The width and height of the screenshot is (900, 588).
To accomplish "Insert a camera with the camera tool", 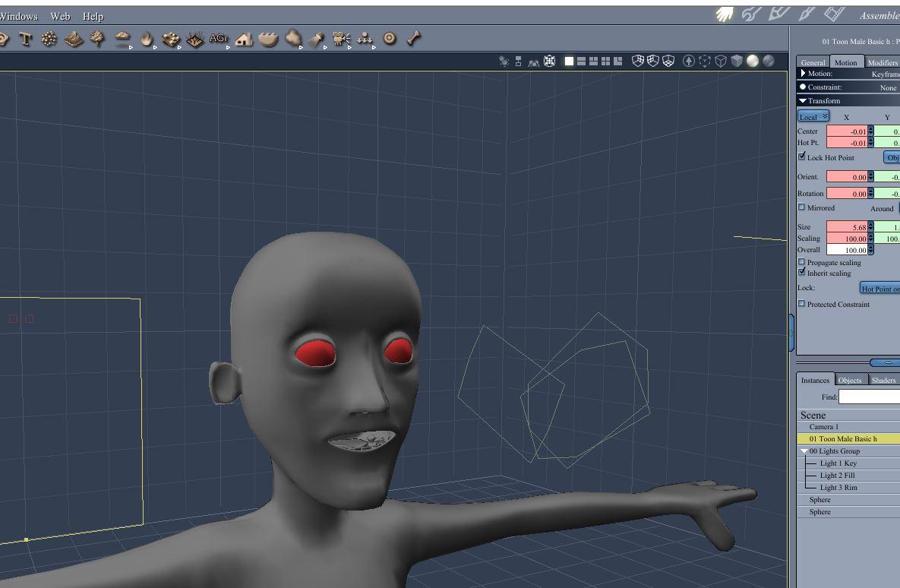I will pyautogui.click(x=341, y=39).
